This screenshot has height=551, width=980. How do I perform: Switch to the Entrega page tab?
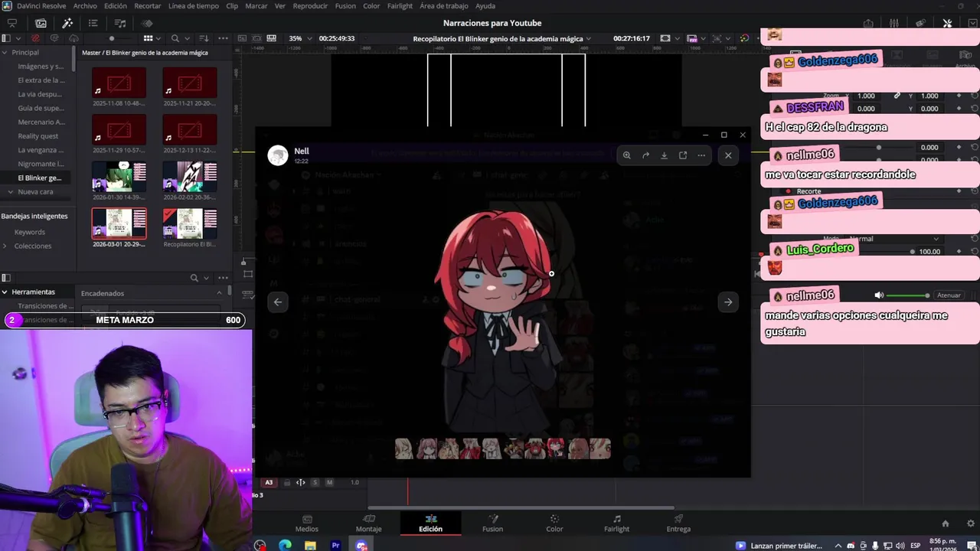678,523
